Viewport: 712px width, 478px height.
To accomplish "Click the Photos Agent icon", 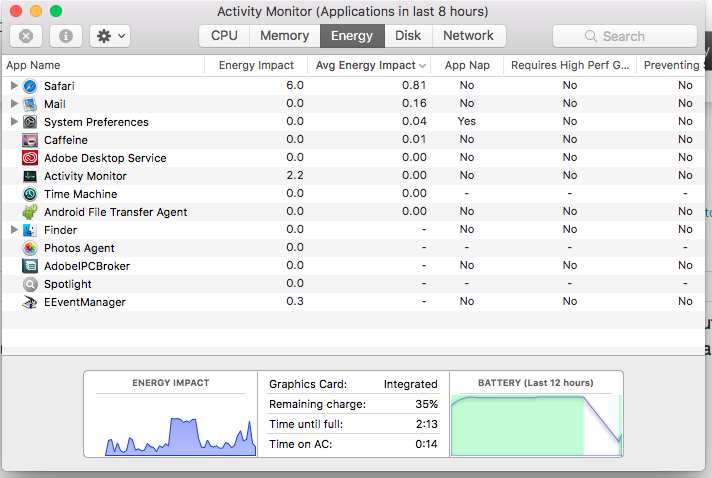I will [30, 248].
